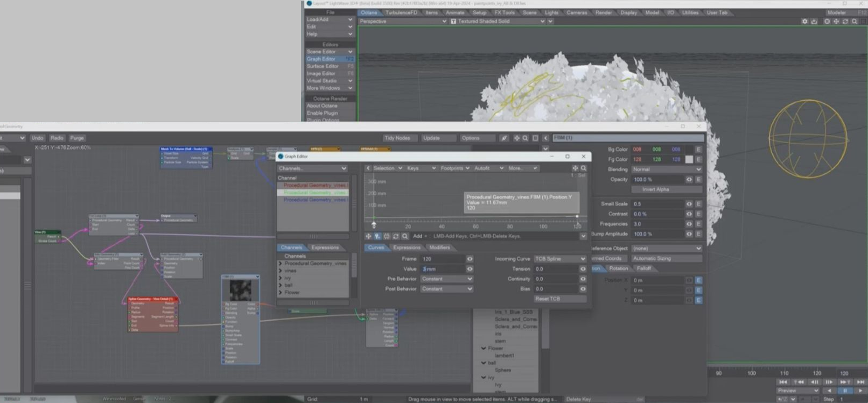Open the Blending Normal dropdown
Screen dimensions: 868x403
[x=667, y=169]
